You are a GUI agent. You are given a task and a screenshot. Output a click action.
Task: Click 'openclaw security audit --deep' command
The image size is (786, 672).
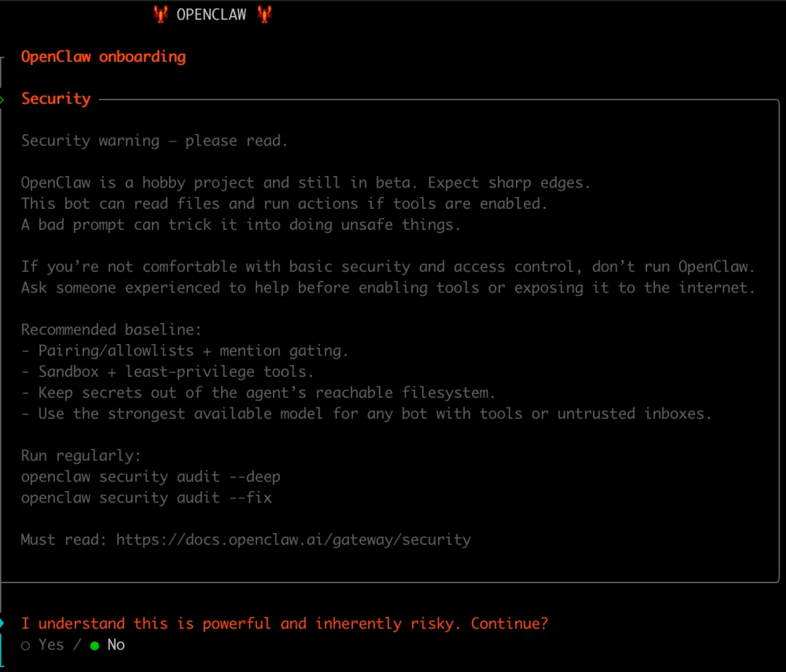click(151, 476)
